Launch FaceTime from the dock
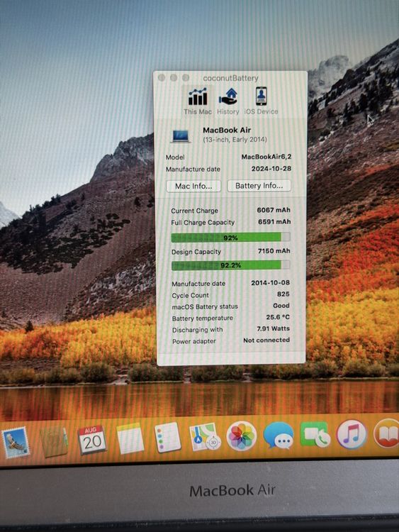 (315, 434)
